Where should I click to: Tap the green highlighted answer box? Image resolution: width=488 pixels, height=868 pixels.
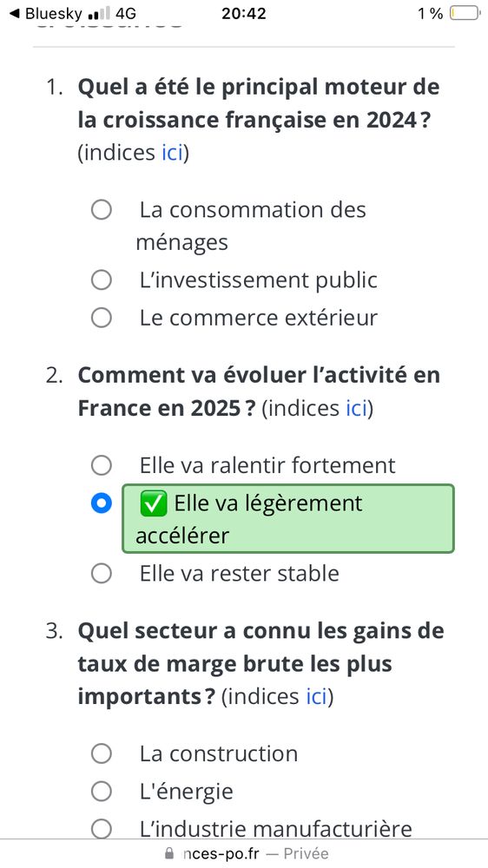[x=288, y=519]
